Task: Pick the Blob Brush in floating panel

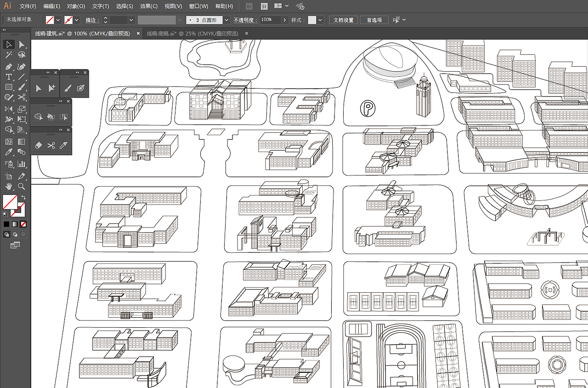Action: pyautogui.click(x=81, y=88)
